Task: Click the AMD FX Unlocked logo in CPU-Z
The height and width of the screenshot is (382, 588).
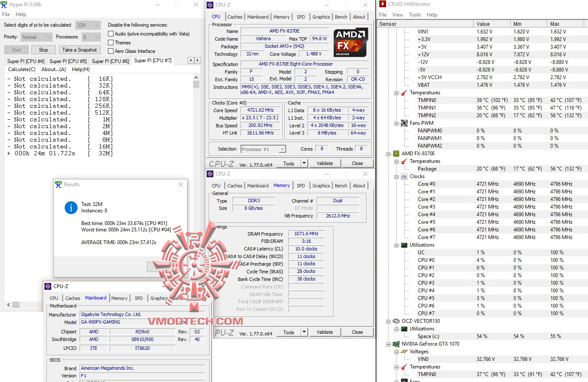Action: [350, 42]
